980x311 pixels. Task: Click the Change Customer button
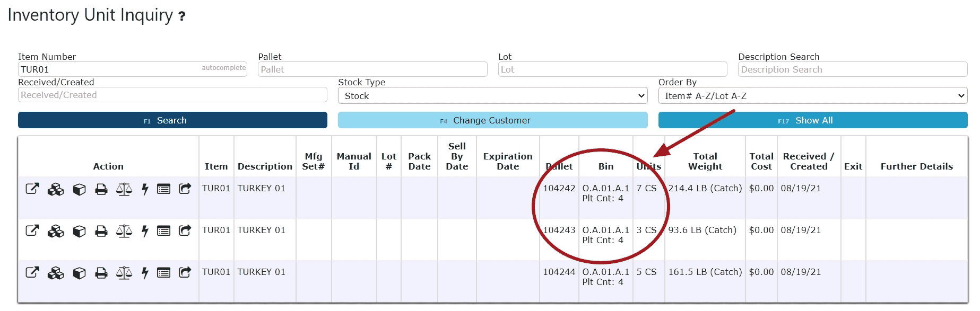493,120
